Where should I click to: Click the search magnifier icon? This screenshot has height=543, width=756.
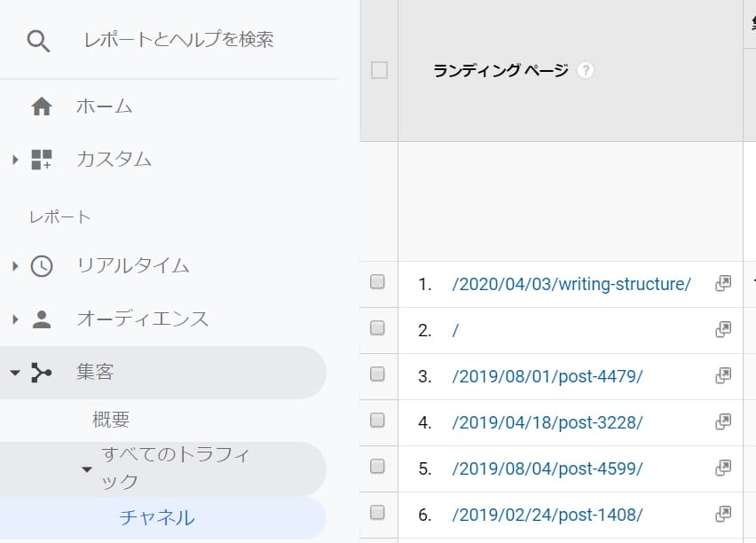pyautogui.click(x=38, y=39)
